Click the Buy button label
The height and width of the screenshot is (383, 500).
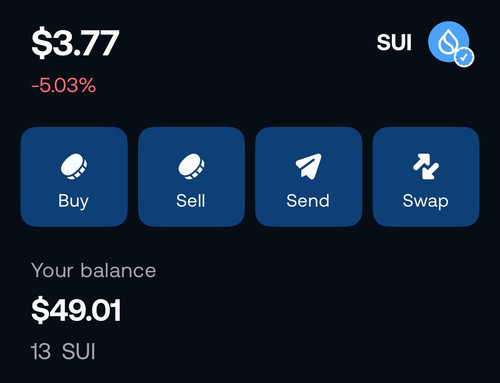click(x=74, y=201)
